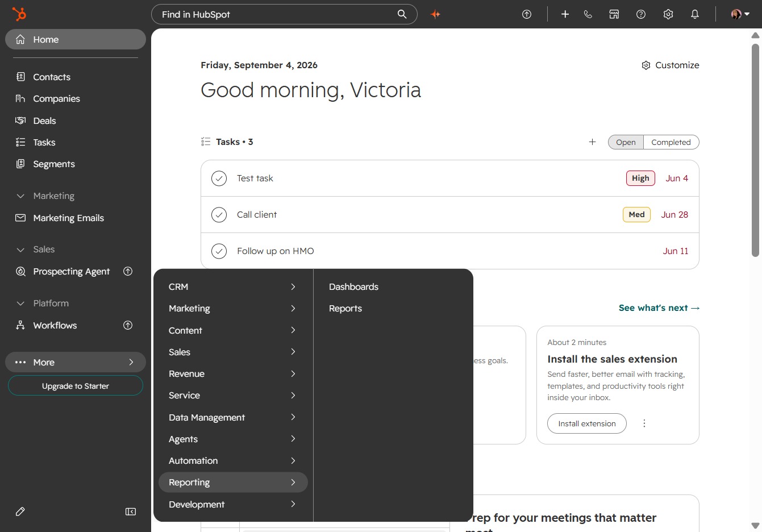Click the search magnifier icon
762x532 pixels.
402,14
